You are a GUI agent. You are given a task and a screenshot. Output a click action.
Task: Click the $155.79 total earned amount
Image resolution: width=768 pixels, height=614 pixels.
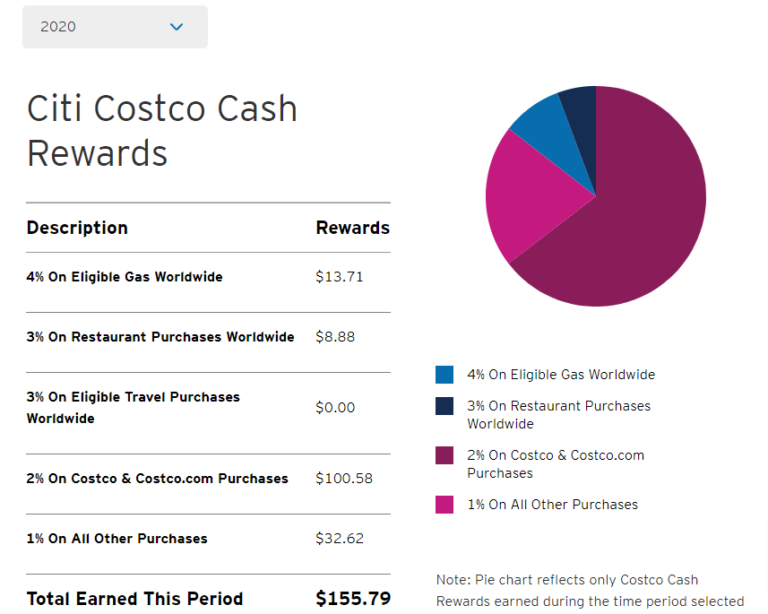[x=352, y=599]
